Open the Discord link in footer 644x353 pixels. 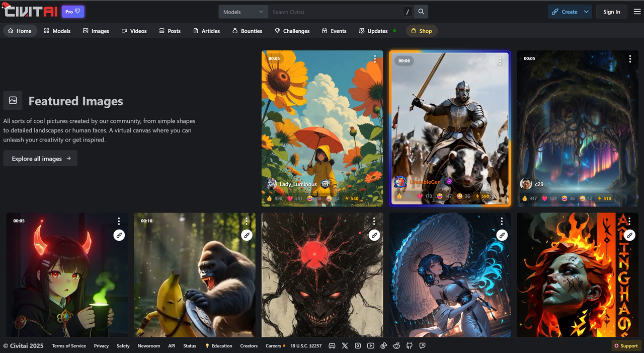click(x=332, y=346)
